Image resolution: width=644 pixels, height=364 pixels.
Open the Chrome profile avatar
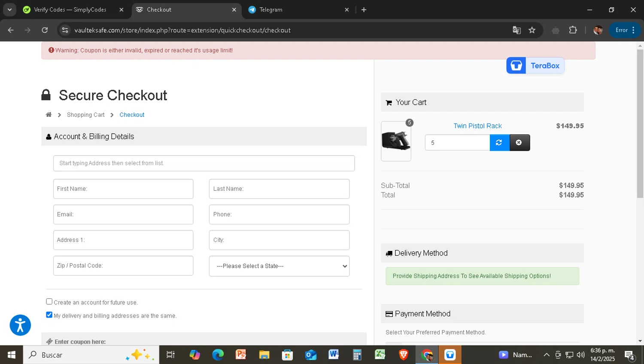[598, 30]
